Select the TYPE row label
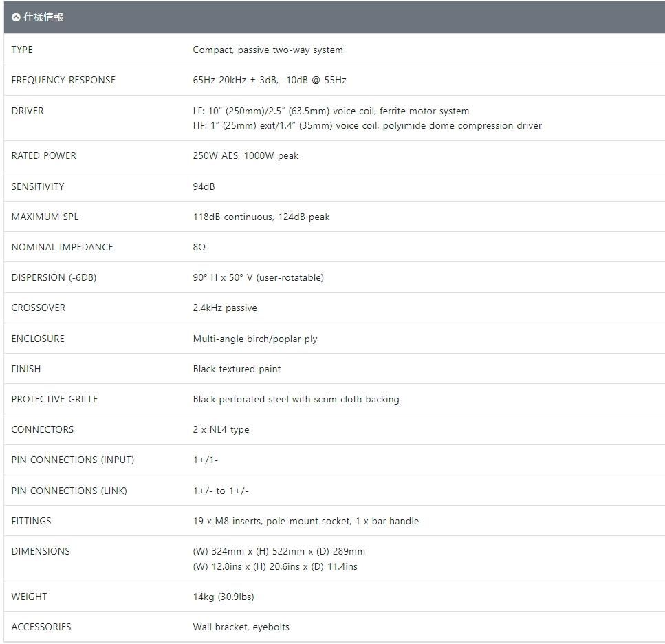Image resolution: width=665 pixels, height=644 pixels. click(x=22, y=50)
